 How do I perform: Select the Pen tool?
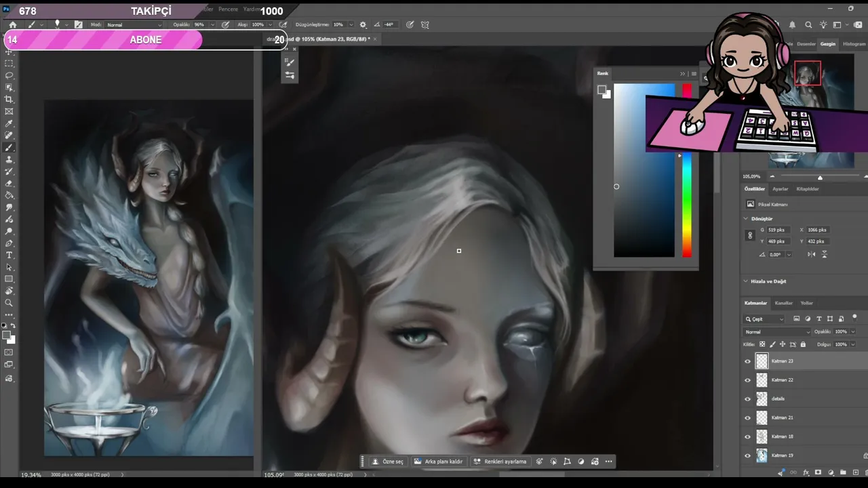(9, 243)
